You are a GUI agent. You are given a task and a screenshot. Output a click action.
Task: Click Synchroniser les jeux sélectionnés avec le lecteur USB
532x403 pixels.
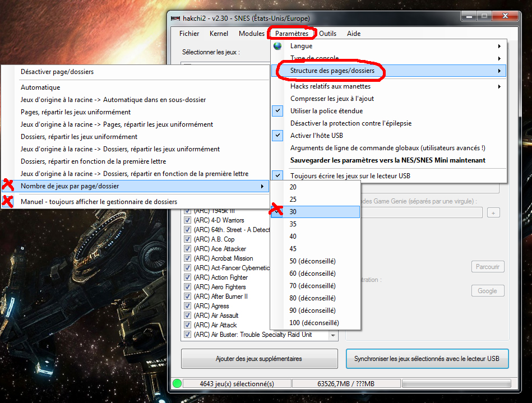[427, 359]
